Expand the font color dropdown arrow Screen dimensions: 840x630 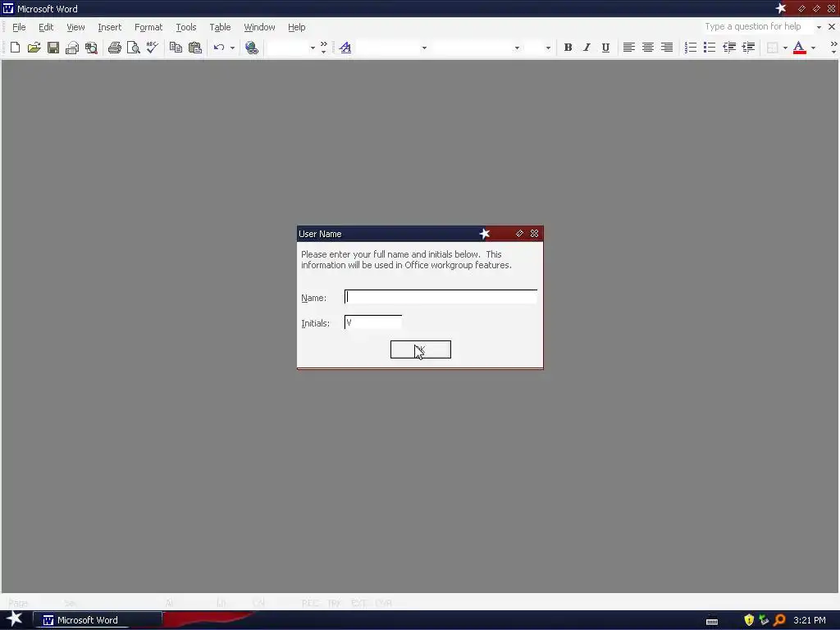pyautogui.click(x=813, y=48)
